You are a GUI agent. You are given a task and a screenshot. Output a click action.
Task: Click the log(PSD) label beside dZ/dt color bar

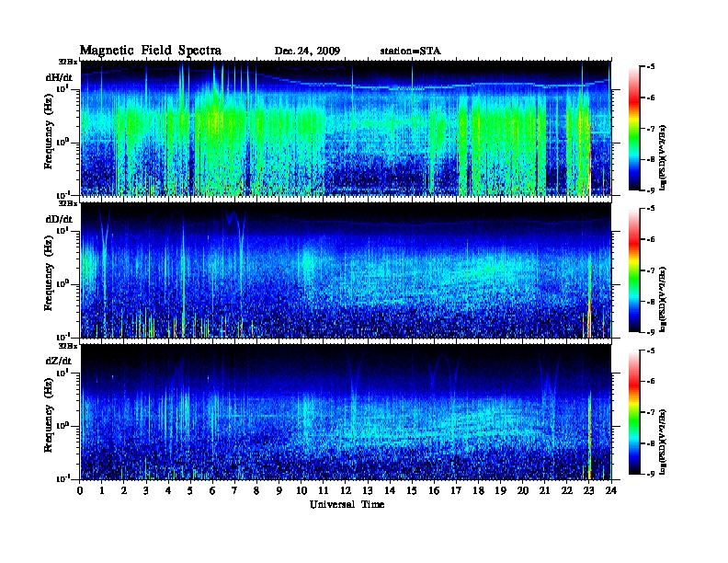[663, 442]
